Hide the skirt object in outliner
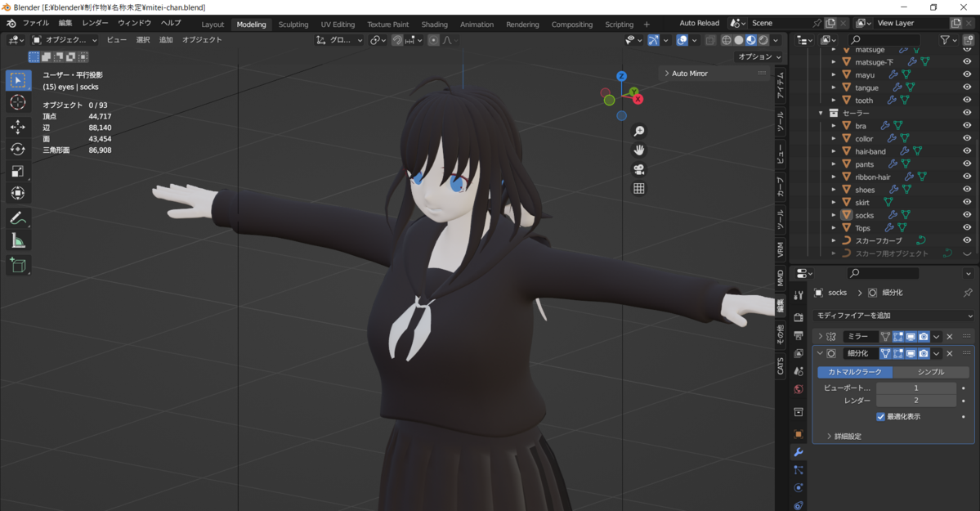Image resolution: width=980 pixels, height=511 pixels. pos(967,202)
